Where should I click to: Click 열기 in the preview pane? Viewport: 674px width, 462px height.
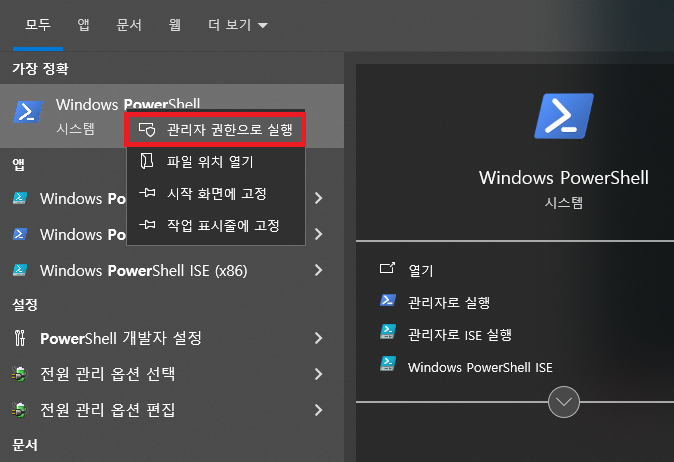pyautogui.click(x=421, y=271)
